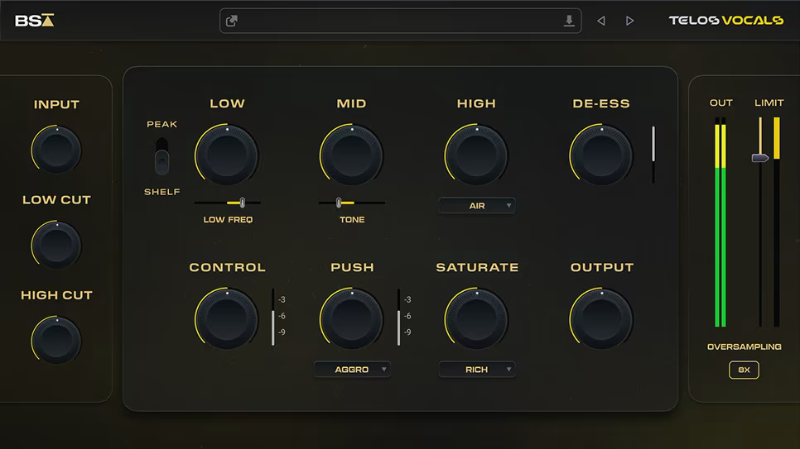Click the LOW band knob
This screenshot has width=800, height=449.
tap(227, 155)
